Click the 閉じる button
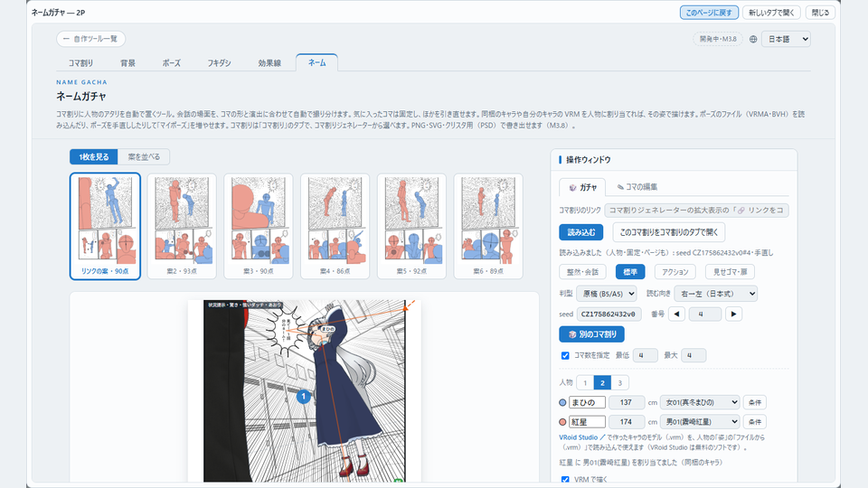 point(820,12)
